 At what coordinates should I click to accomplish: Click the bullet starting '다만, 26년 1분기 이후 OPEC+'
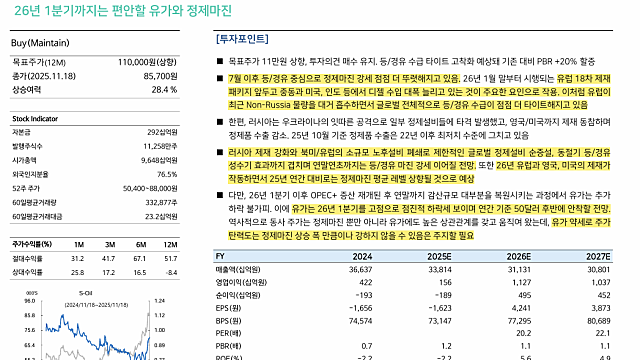pyautogui.click(x=419, y=216)
